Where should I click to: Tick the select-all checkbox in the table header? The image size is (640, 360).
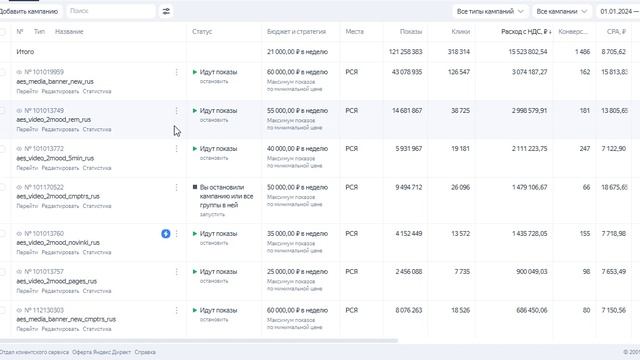coord(2,32)
